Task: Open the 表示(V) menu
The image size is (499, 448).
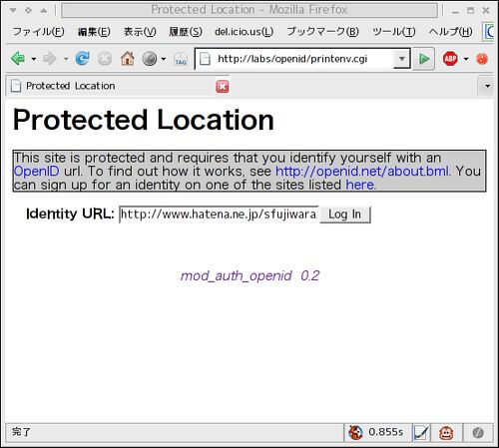Action: 140,32
